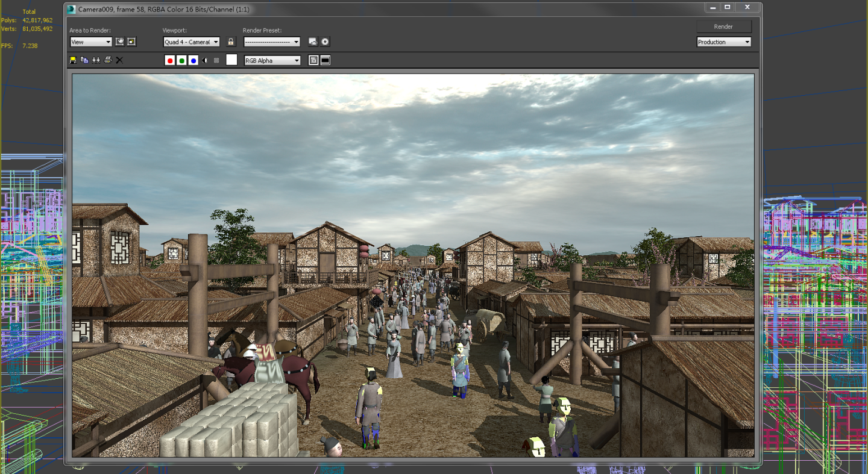Click the Render button

click(724, 27)
